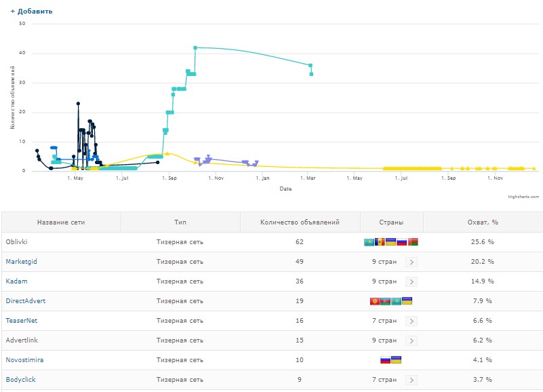Click the + Добавить link

point(31,11)
